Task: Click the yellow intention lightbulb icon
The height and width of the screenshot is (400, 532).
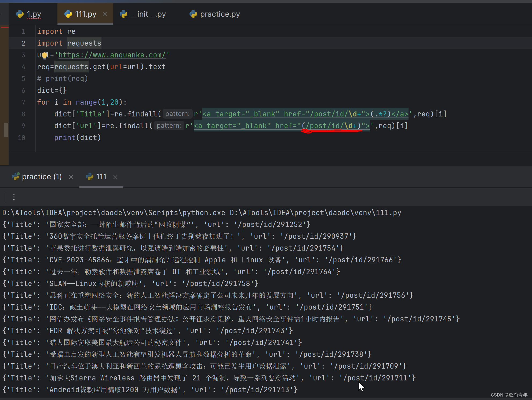Action: tap(45, 55)
